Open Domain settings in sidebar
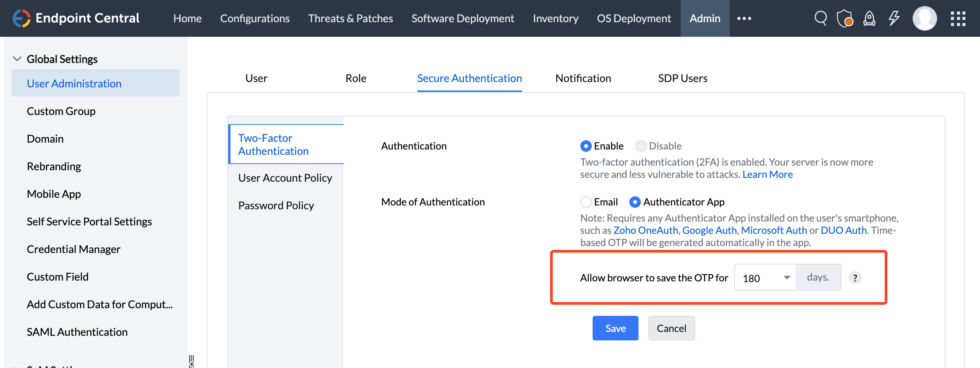The width and height of the screenshot is (980, 368). pos(45,139)
